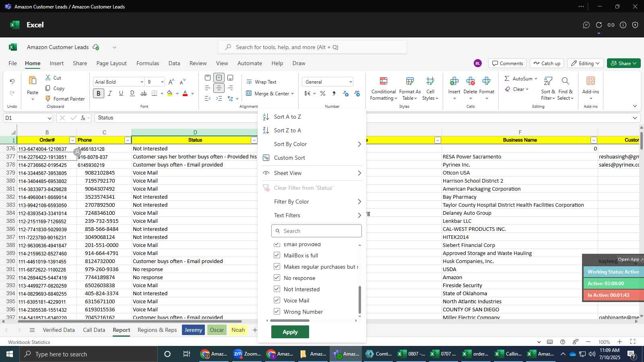Click the Wrap Text icon

(249, 82)
